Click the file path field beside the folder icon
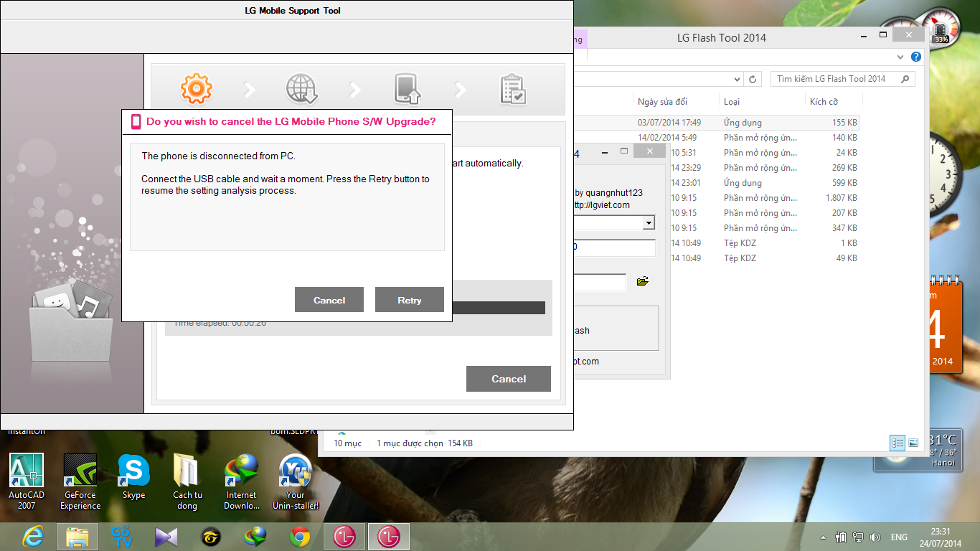 pos(600,282)
